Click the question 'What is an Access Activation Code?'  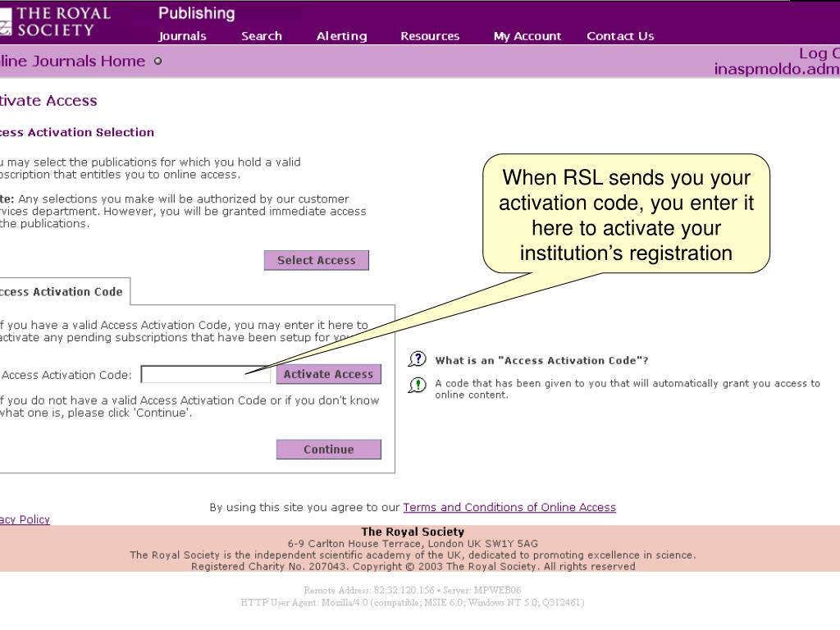pos(541,361)
